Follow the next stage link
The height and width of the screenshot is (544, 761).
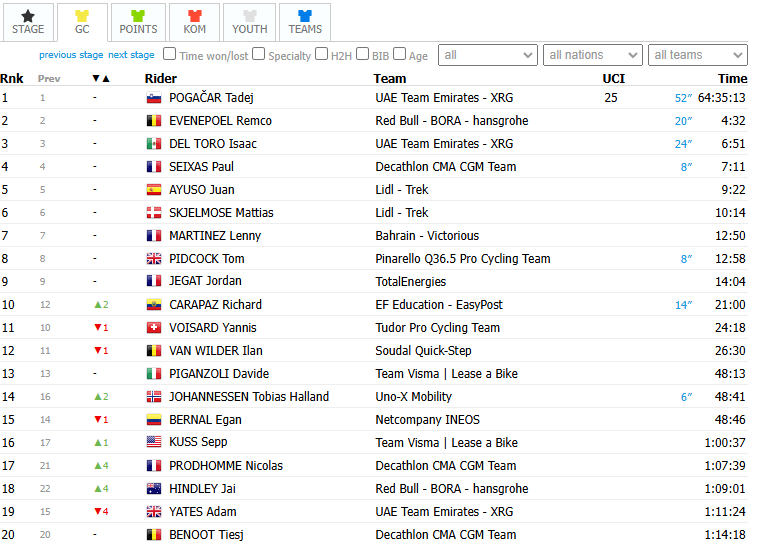[x=131, y=55]
